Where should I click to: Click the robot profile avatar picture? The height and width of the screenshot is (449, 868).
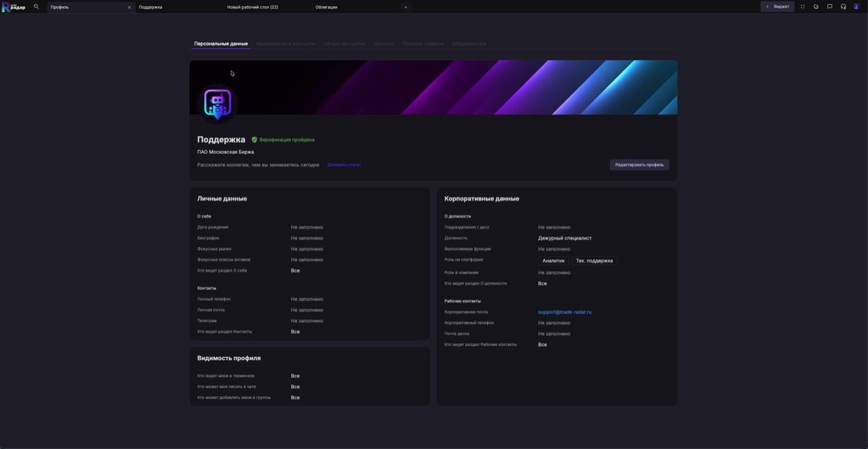point(218,103)
